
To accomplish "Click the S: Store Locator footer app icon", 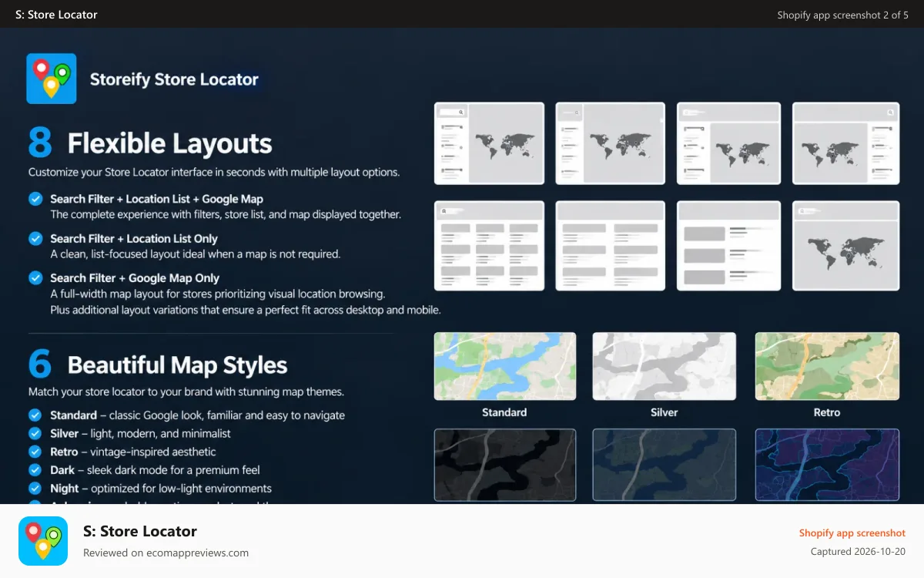I will coord(43,541).
